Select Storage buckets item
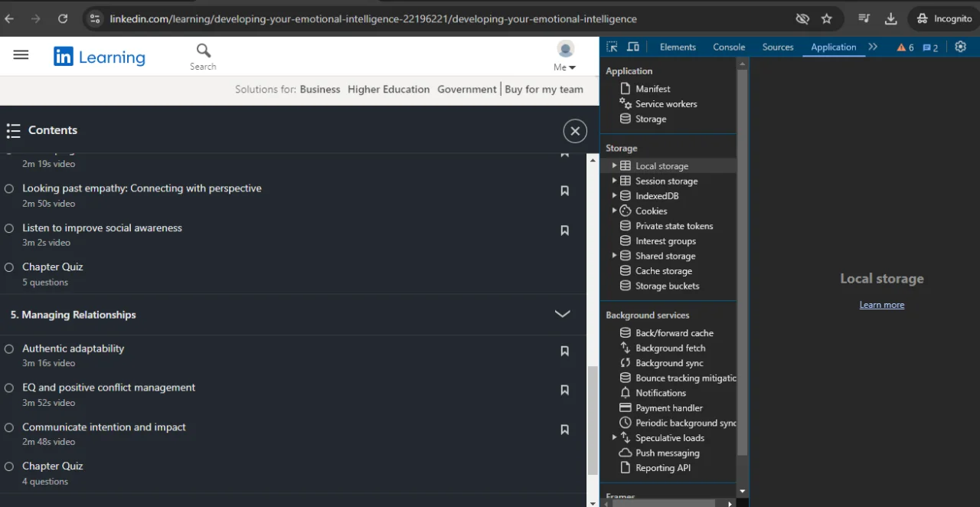Image resolution: width=980 pixels, height=507 pixels. [667, 286]
